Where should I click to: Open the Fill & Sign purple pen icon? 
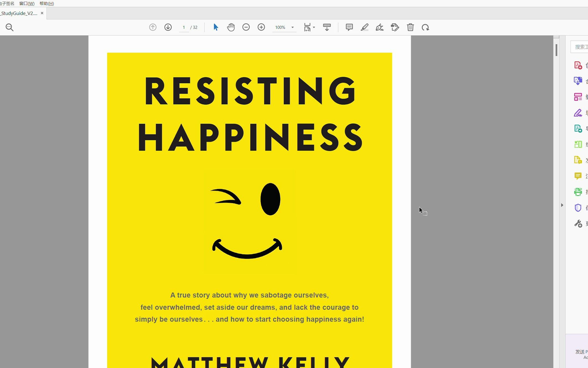pyautogui.click(x=578, y=113)
